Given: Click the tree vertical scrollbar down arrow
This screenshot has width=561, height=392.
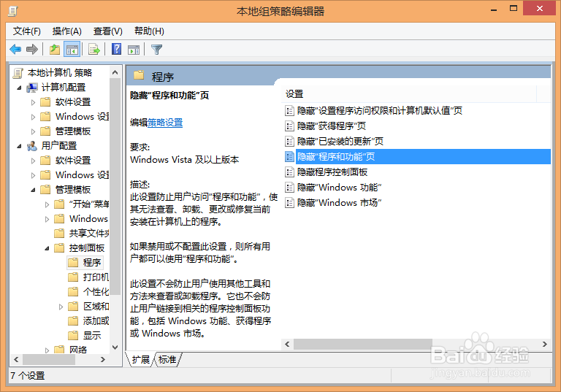Looking at the screenshot, I should (x=115, y=347).
